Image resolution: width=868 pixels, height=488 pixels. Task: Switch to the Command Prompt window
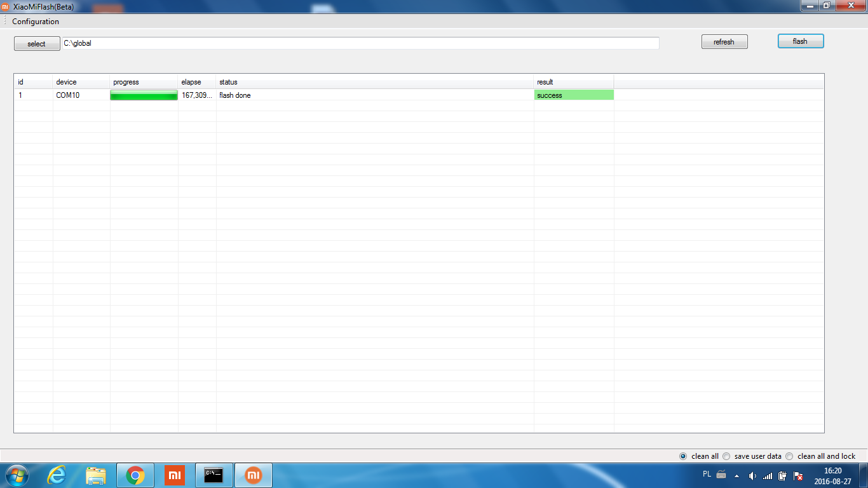[x=214, y=475]
